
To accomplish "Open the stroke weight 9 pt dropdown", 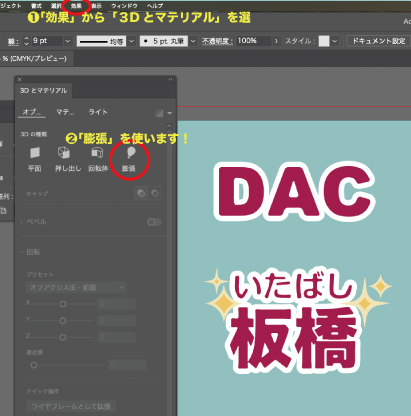I will click(68, 41).
